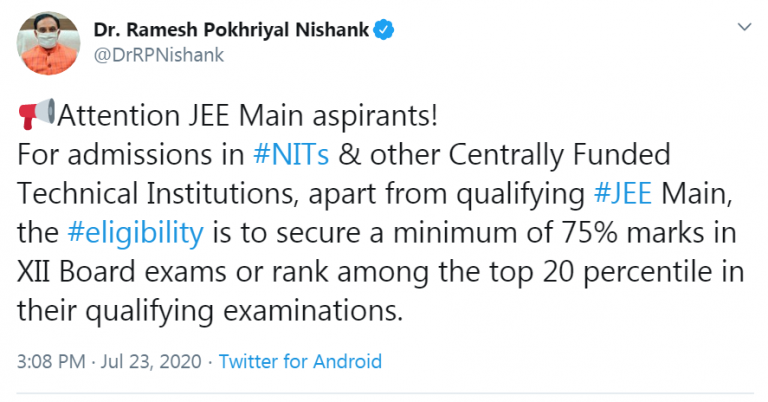Image resolution: width=768 pixels, height=402 pixels.
Task: Click the "Attention JEE Main aspirants!" text
Action: point(247,117)
